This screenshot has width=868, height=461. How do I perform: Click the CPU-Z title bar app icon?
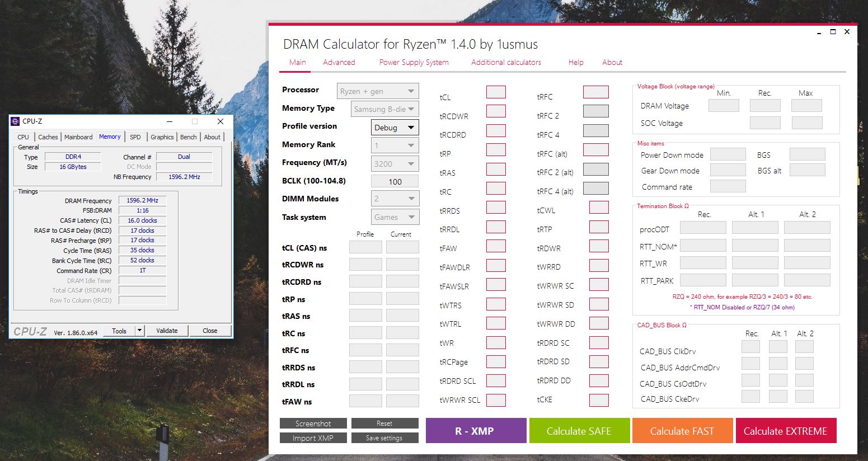point(15,121)
